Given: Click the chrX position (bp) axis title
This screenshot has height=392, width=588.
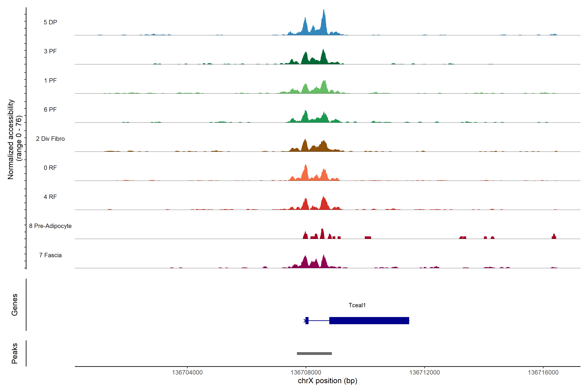Looking at the screenshot, I should (327, 381).
